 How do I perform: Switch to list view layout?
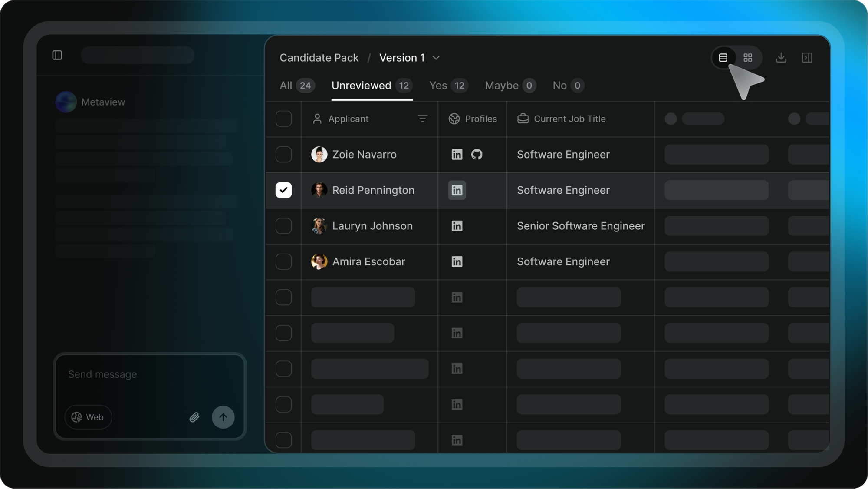click(x=723, y=58)
